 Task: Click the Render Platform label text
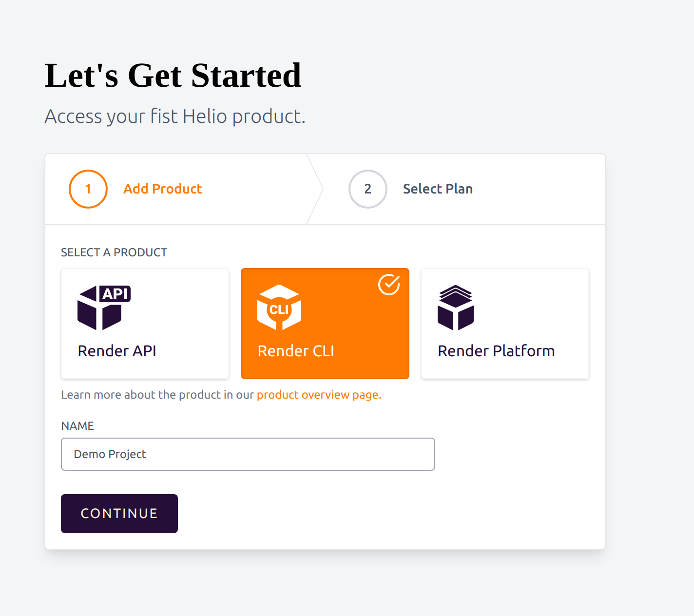click(496, 351)
